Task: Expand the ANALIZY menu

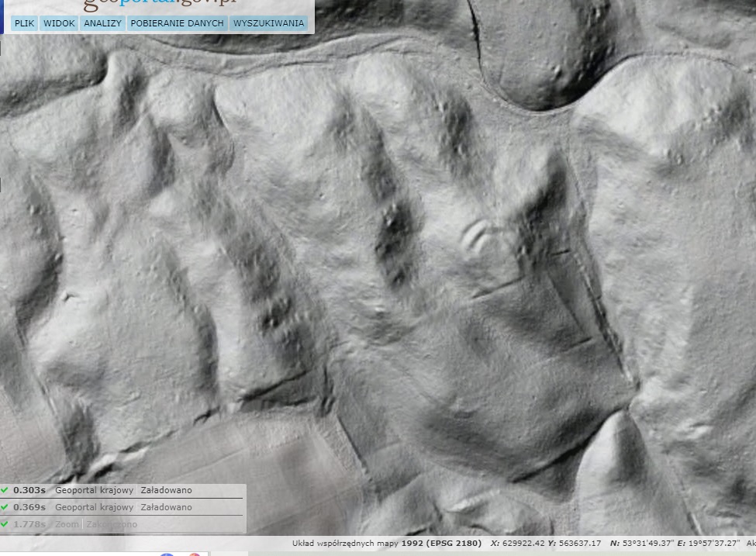Action: (x=102, y=23)
